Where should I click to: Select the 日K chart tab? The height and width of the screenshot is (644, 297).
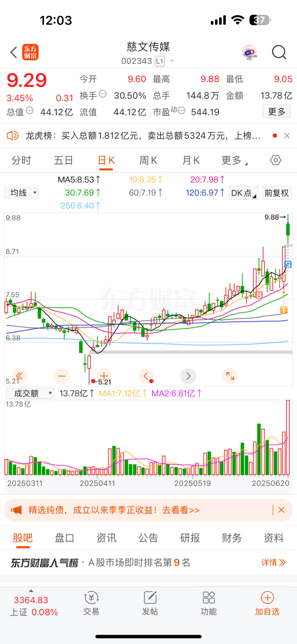point(106,160)
